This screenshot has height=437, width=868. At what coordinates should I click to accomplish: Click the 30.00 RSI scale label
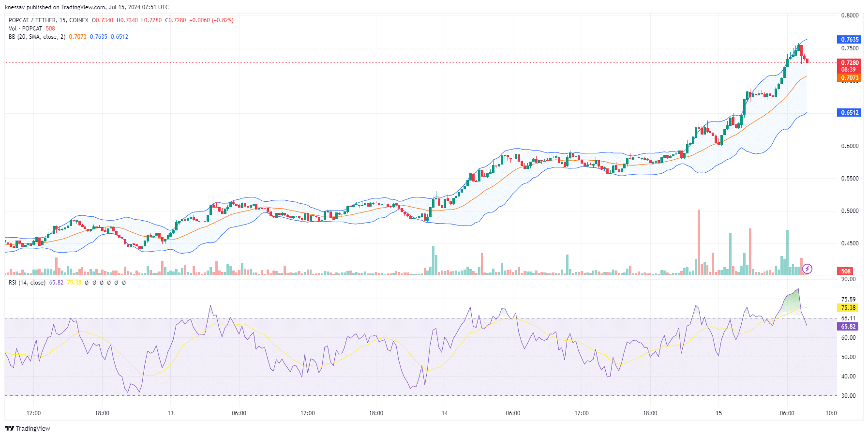848,396
